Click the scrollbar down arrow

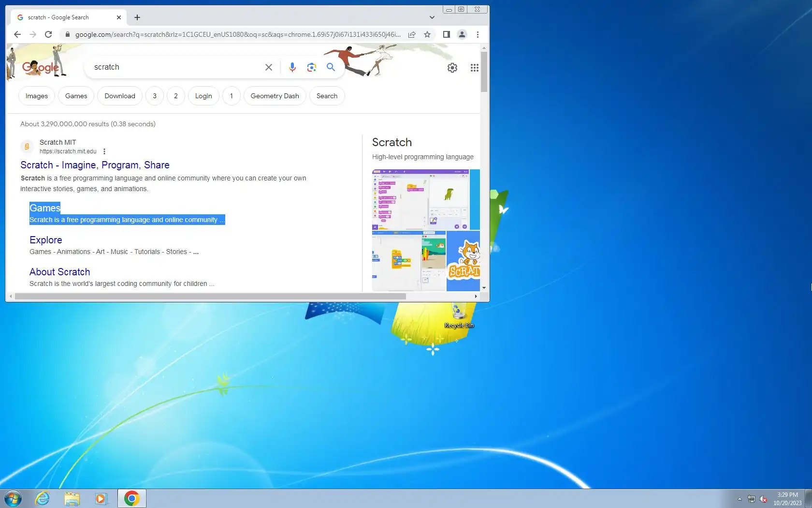(484, 288)
